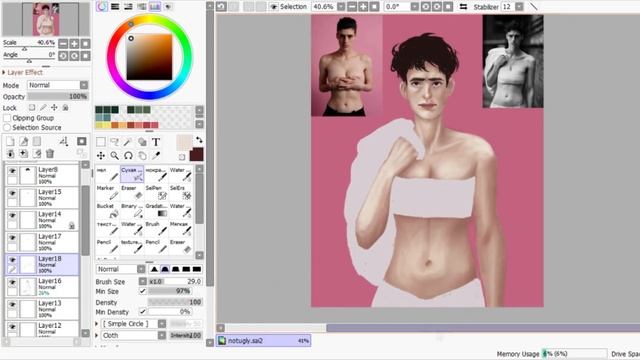Image resolution: width=640 pixels, height=360 pixels.
Task: Choose the Brush tool in tool grid
Action: pos(156,229)
